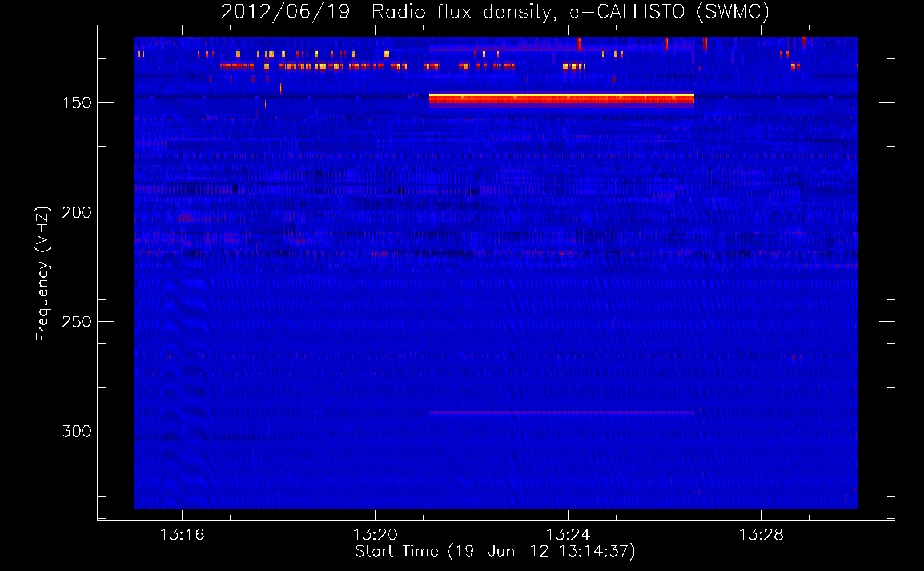This screenshot has width=924, height=571.
Task: Click the bright yellow-red emission band near 150 MHz
Action: point(561,100)
